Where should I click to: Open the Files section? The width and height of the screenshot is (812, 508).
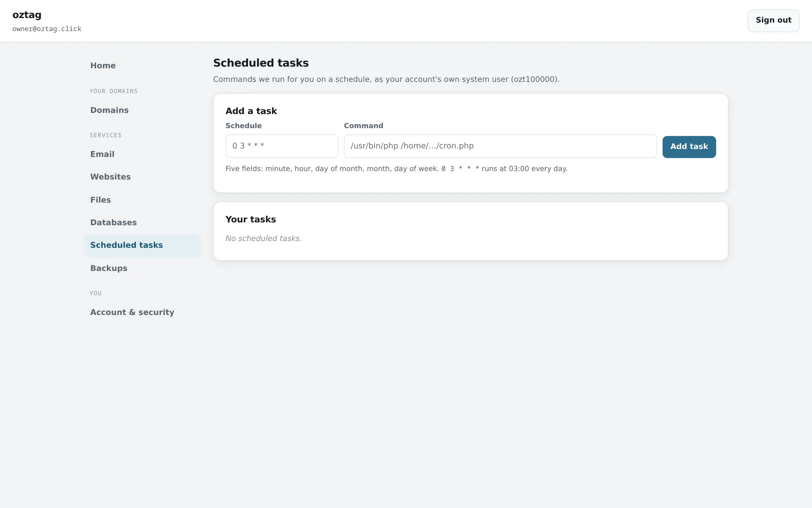tap(142, 200)
